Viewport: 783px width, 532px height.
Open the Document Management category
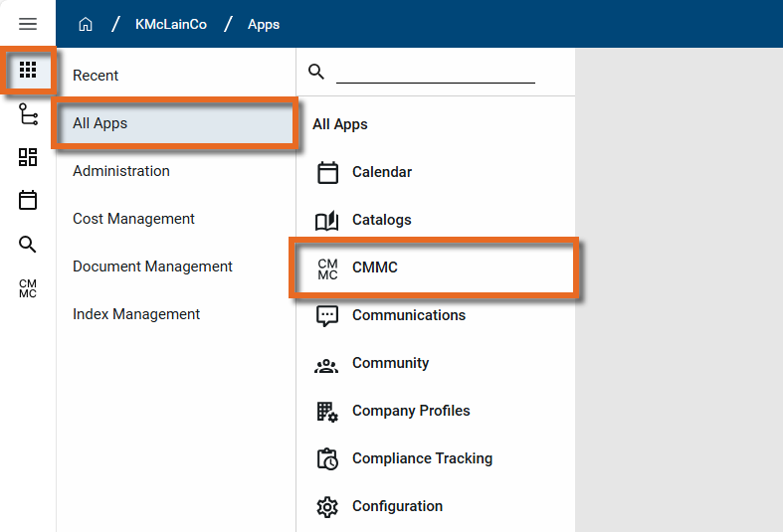152,266
